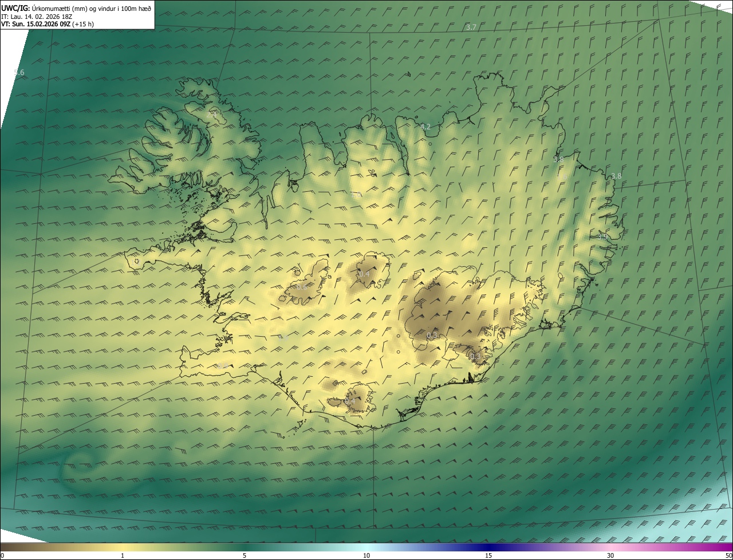This screenshot has width=733, height=560.
Task: Click the "IT: Lau. 14. 02. 2026 18Z" line
Action: click(x=37, y=16)
